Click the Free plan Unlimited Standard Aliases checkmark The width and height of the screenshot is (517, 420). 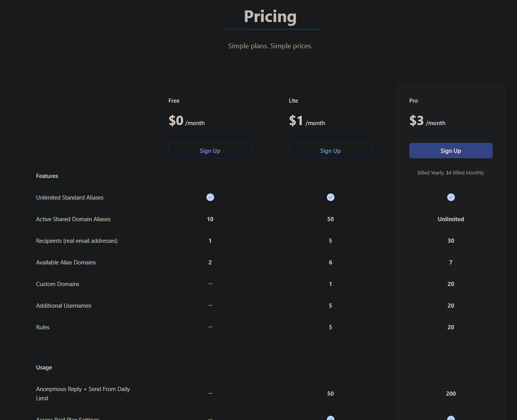210,197
